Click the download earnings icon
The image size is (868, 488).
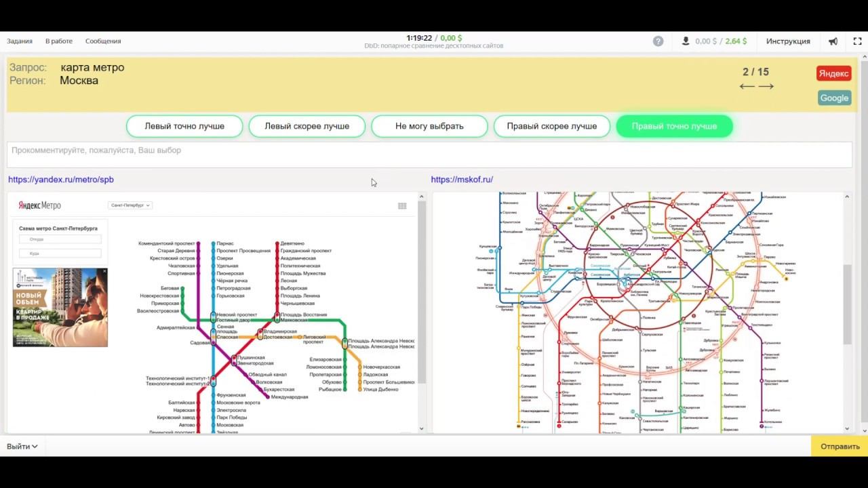point(686,41)
